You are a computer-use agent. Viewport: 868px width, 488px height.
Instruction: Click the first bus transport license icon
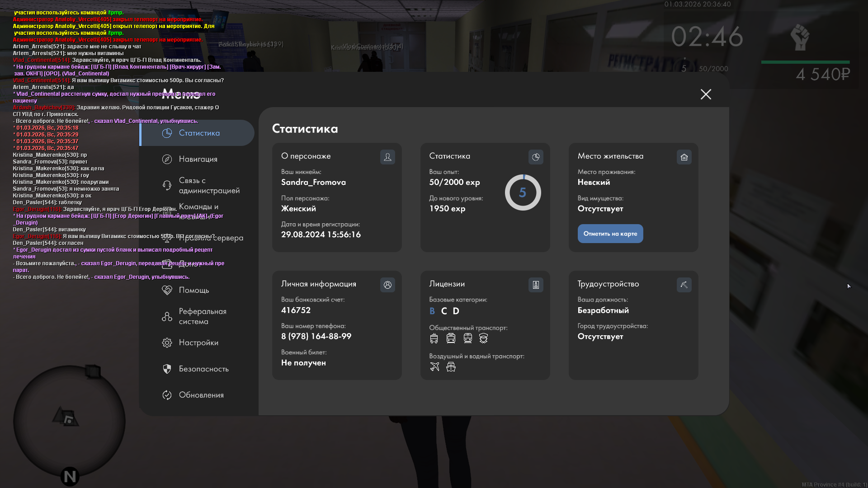[x=434, y=338]
